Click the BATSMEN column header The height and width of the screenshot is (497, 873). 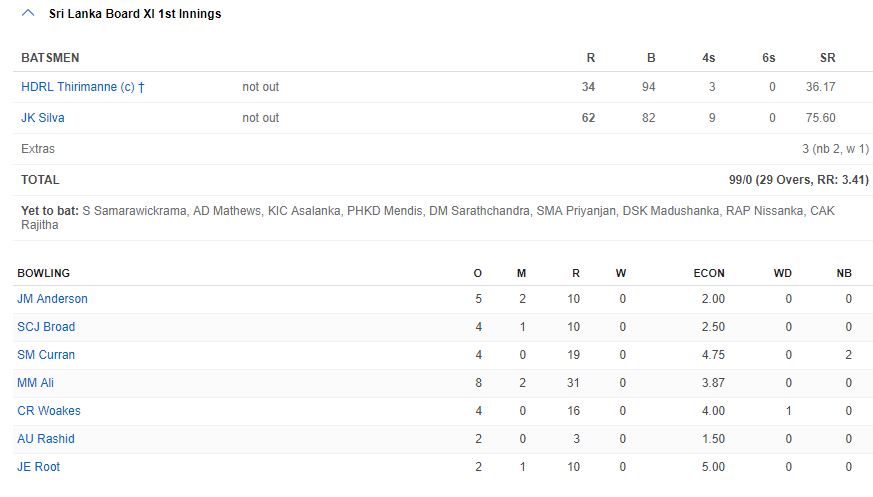click(x=50, y=58)
